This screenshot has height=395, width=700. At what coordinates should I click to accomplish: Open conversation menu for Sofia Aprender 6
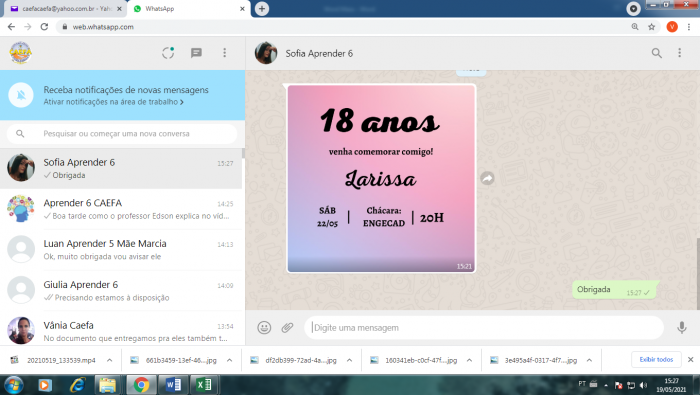tap(679, 53)
